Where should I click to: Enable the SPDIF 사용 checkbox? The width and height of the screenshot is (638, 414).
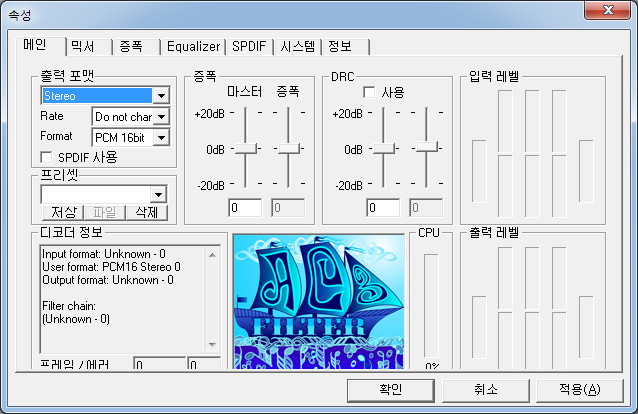pyautogui.click(x=46, y=157)
